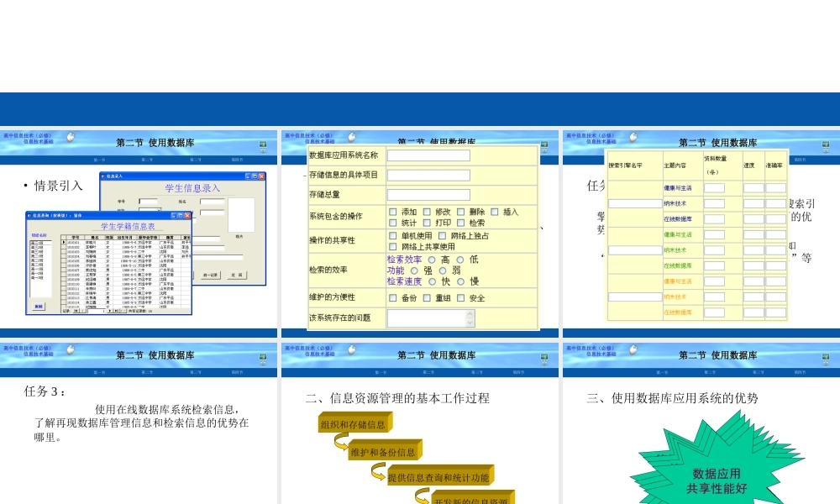This screenshot has width=840, height=504.
Task: Check the 安全 checkbox
Action: tap(460, 298)
